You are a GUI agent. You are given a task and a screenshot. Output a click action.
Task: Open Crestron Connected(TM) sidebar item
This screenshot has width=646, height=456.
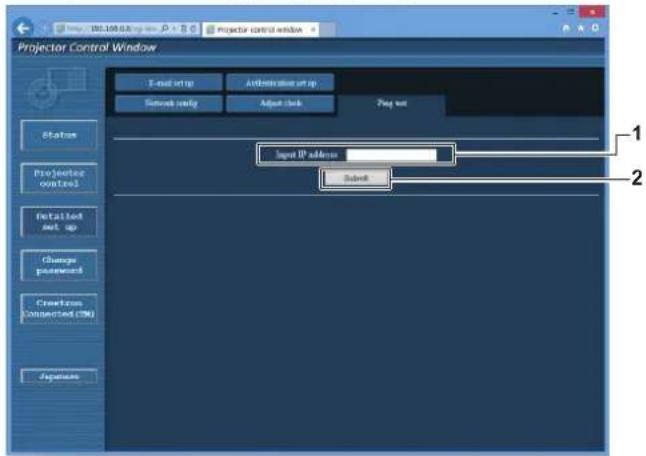(59, 309)
